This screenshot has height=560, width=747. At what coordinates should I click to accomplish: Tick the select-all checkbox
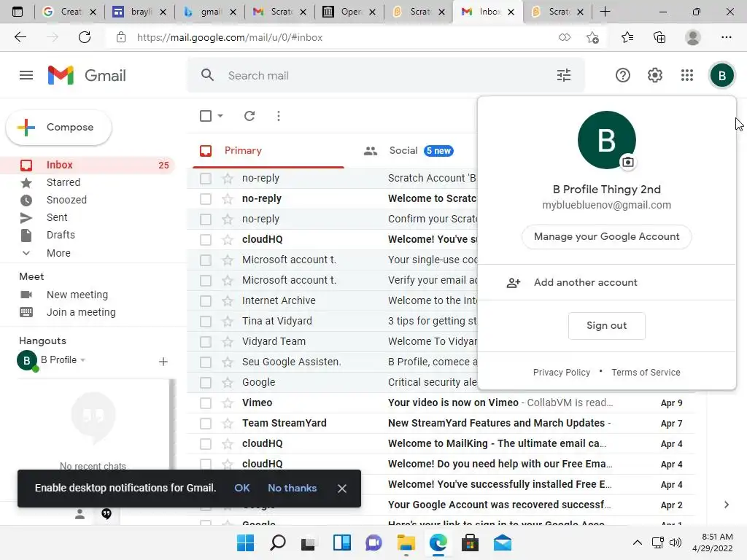point(206,116)
